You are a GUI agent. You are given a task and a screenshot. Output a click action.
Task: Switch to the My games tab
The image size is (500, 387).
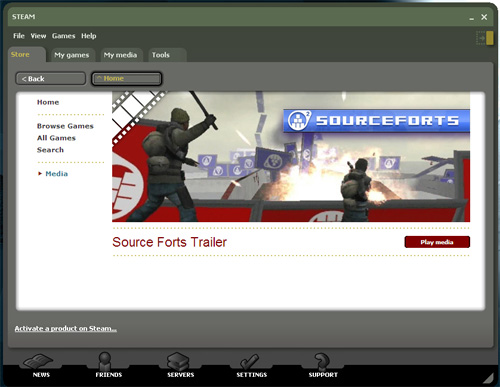point(72,55)
